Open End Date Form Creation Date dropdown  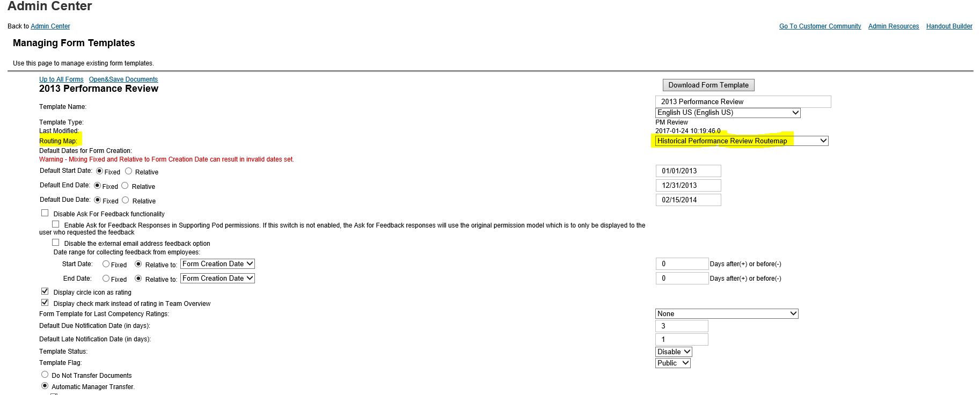point(217,279)
